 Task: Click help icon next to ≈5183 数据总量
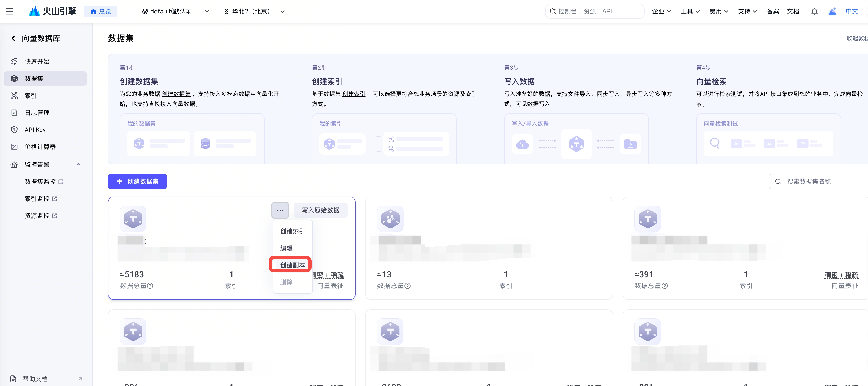coord(150,286)
